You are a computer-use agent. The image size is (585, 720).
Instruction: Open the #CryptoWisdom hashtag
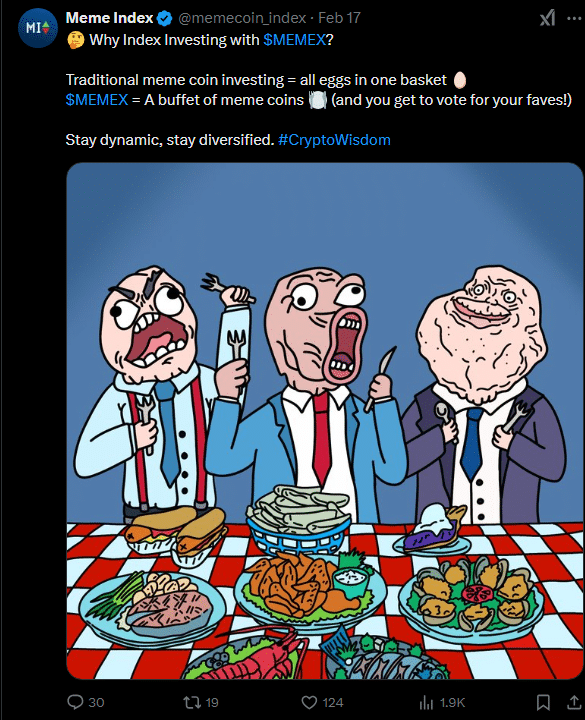(x=334, y=140)
